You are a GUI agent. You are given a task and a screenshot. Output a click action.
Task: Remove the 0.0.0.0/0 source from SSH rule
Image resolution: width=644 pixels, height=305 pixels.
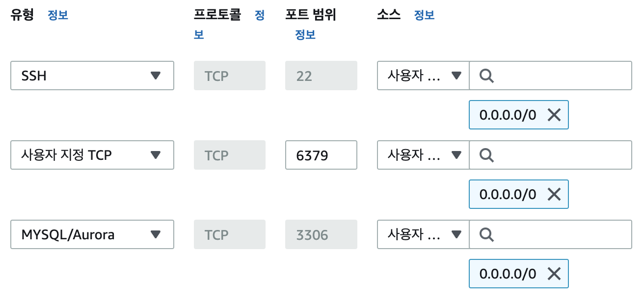tap(554, 115)
